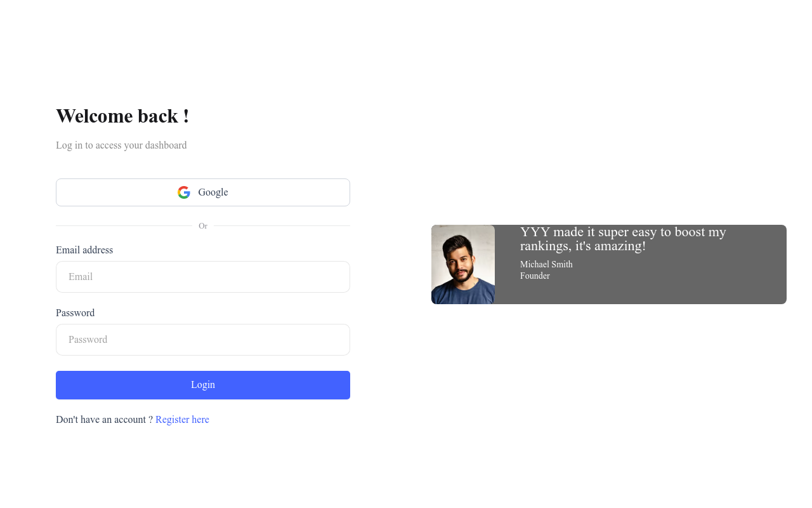Click the word YYY in the testimonial
Viewport: 812px width, 508px height.
pyautogui.click(x=535, y=232)
